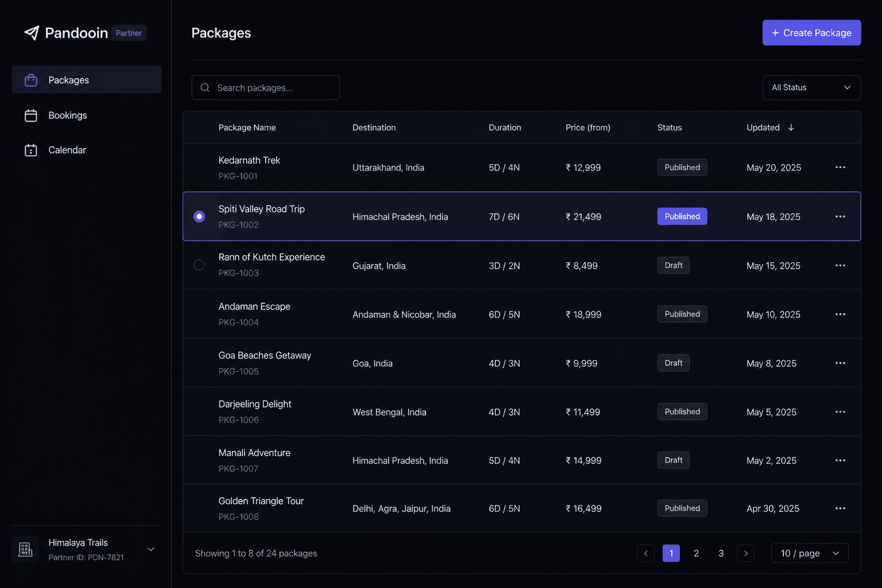
Task: Click the Manali Adventure package name
Action: pos(254,453)
